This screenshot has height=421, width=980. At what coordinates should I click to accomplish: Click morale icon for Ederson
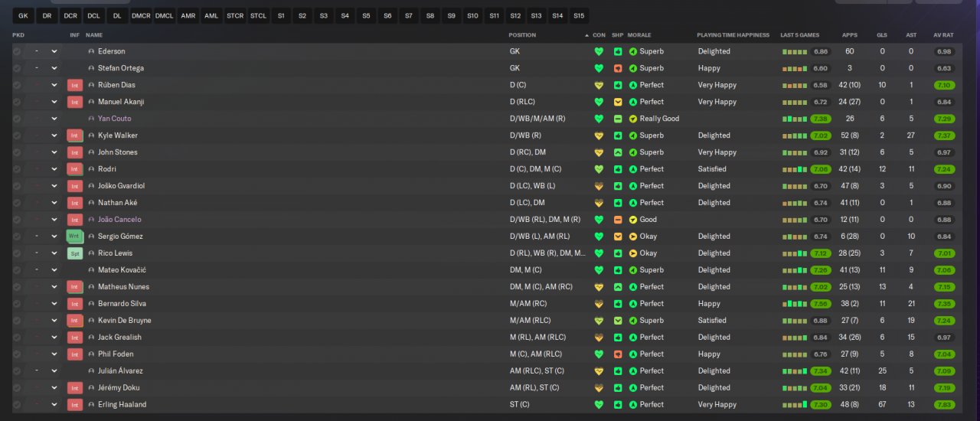pyautogui.click(x=633, y=51)
